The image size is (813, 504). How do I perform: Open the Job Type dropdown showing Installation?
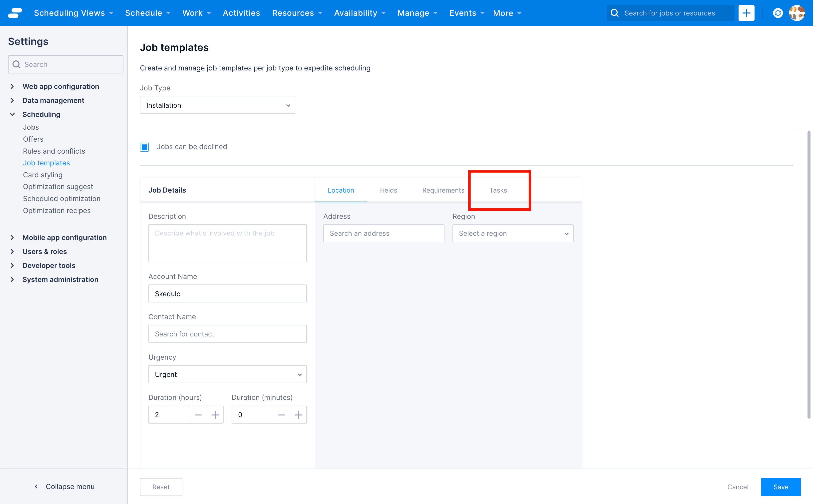(x=217, y=105)
